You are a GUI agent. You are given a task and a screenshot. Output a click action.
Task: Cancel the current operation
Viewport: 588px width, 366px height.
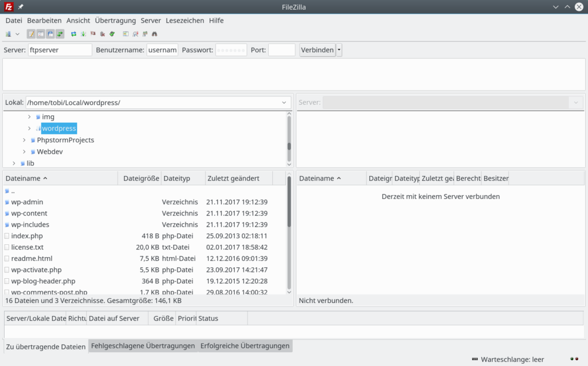tap(93, 34)
